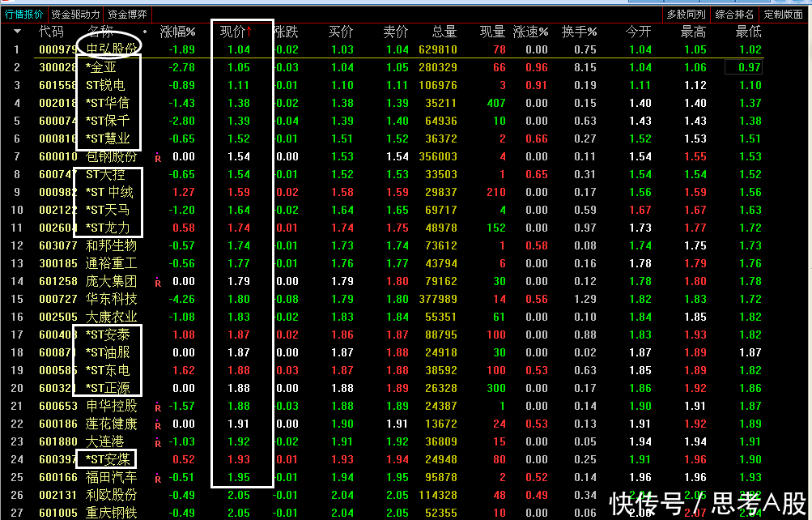Click the 多股同列 button
This screenshot has height=520, width=812.
click(686, 14)
